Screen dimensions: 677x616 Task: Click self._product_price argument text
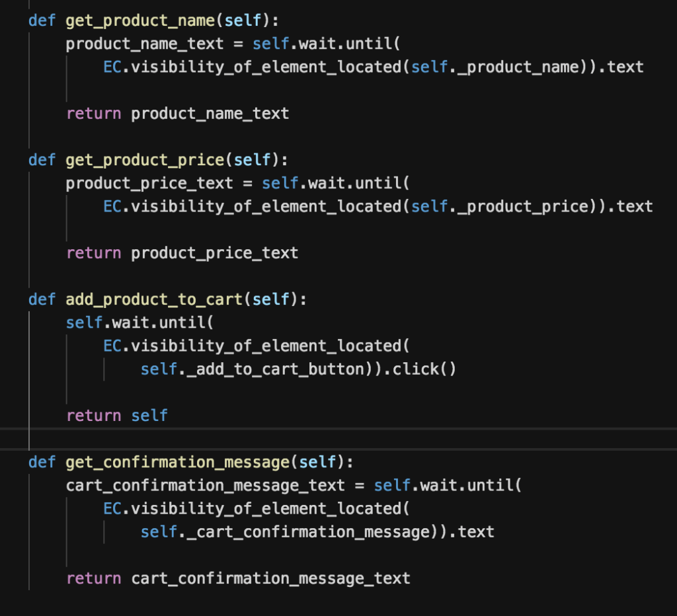(500, 206)
